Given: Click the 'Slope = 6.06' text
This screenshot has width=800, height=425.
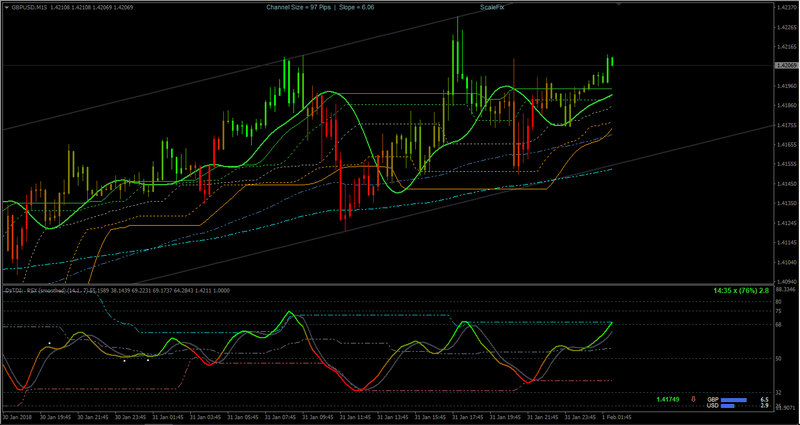Looking at the screenshot, I should click(356, 7).
